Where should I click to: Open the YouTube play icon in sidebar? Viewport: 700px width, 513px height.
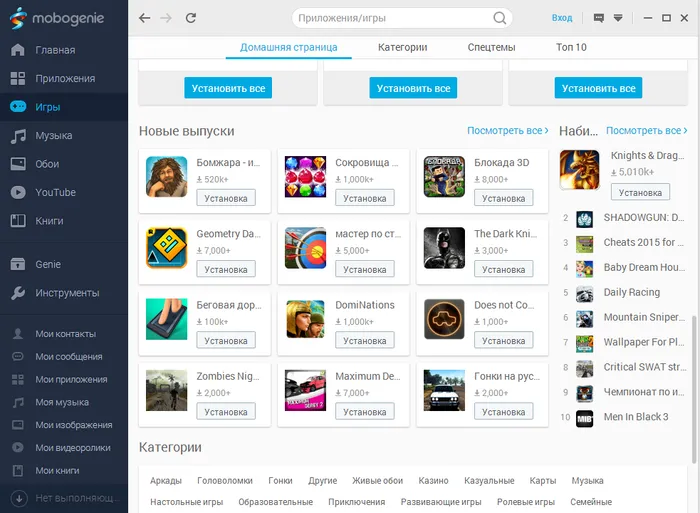click(x=18, y=192)
